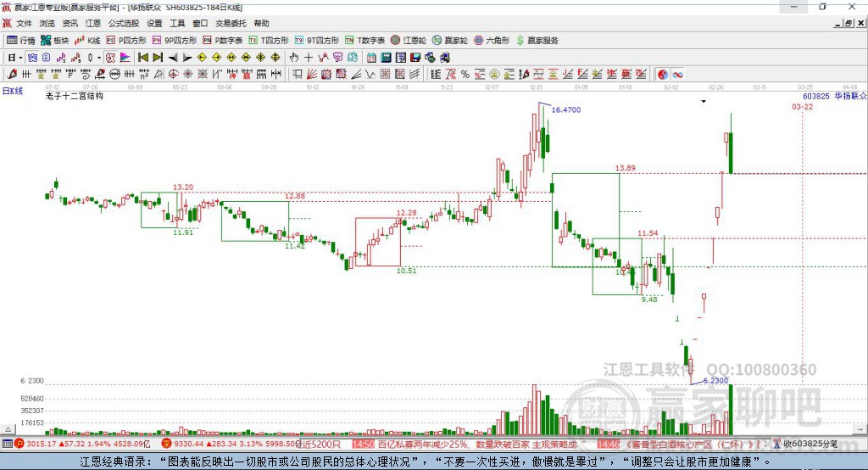Click the 03-22 date marker
This screenshot has height=470, width=868.
point(802,106)
